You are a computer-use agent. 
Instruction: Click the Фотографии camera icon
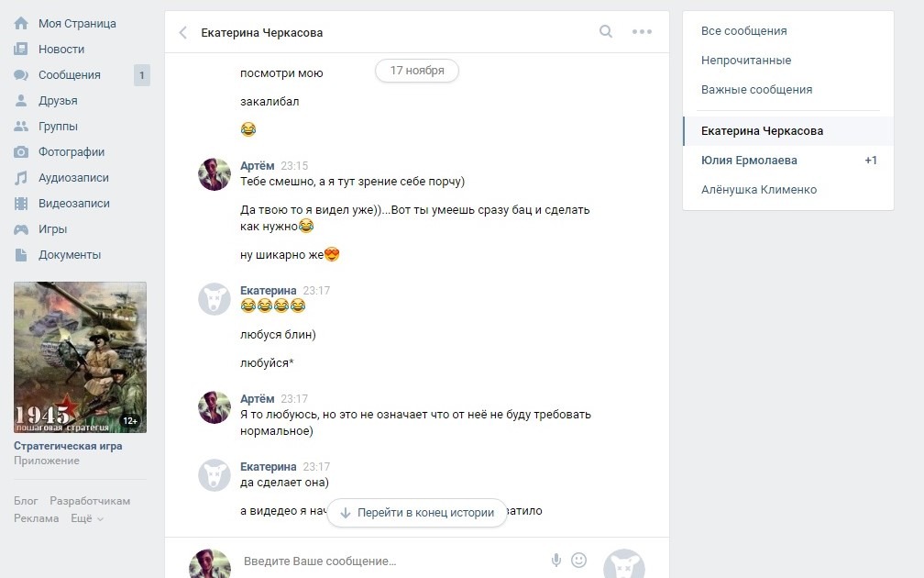pos(20,151)
